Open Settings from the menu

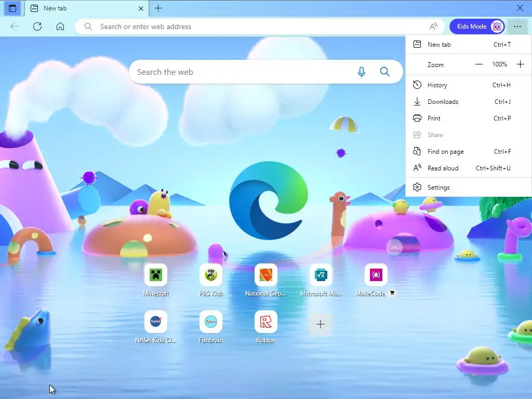coord(469,187)
